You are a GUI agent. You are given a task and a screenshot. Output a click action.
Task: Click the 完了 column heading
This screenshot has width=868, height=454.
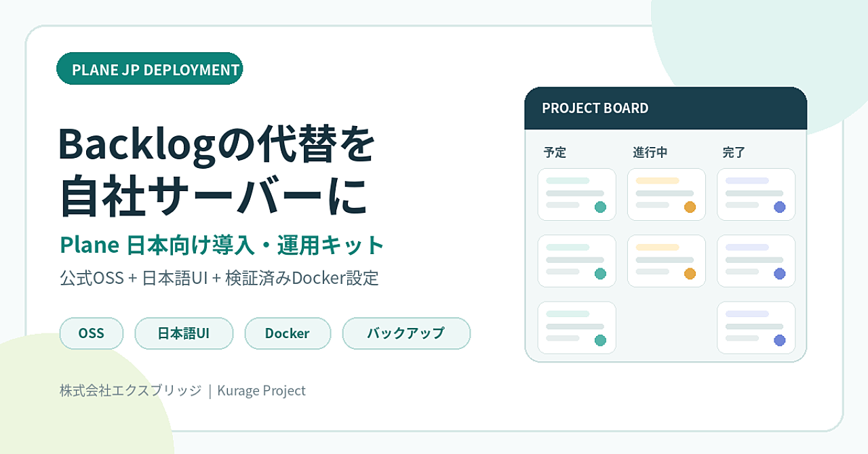[734, 152]
